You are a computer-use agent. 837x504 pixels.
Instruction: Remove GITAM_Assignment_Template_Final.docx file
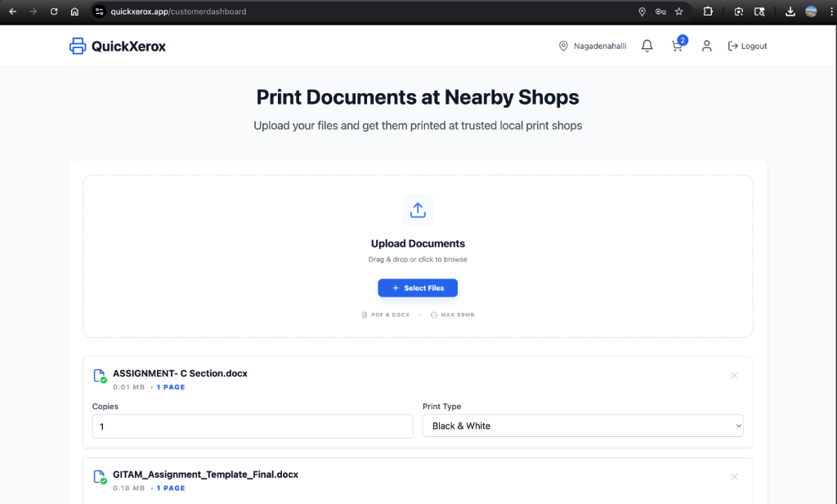(x=734, y=476)
